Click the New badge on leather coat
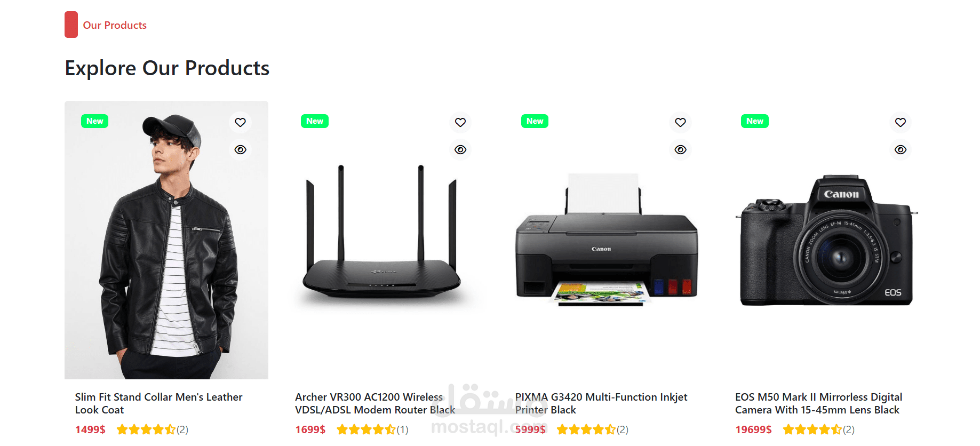 [x=95, y=121]
